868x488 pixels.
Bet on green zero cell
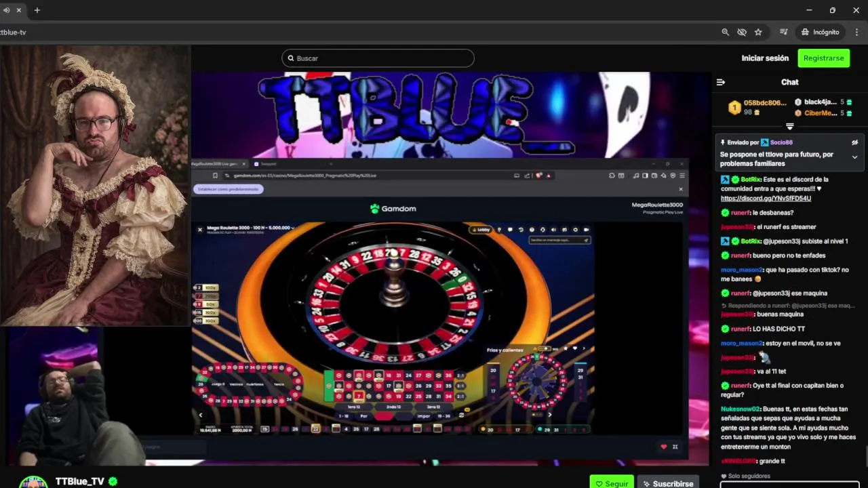click(x=329, y=386)
